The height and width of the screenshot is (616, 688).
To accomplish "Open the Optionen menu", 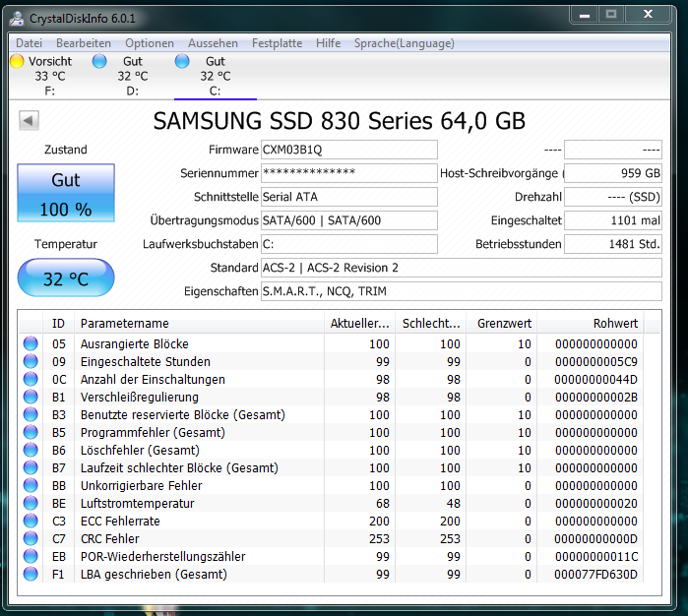I will click(x=150, y=43).
